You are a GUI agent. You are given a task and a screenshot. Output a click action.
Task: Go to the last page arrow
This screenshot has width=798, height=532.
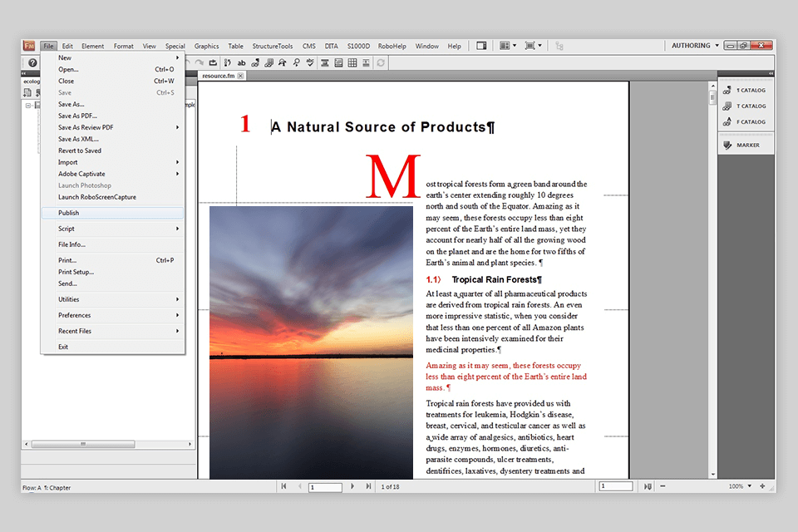368,486
